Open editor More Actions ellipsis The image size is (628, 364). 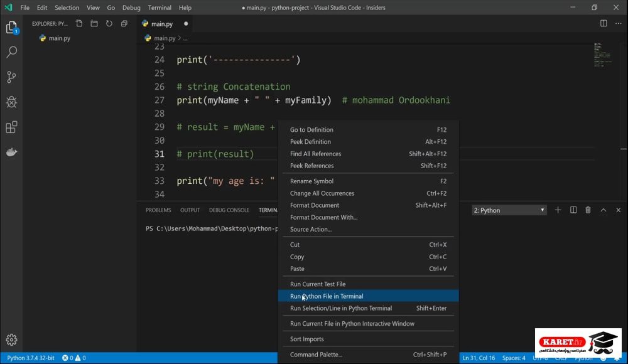(x=619, y=23)
